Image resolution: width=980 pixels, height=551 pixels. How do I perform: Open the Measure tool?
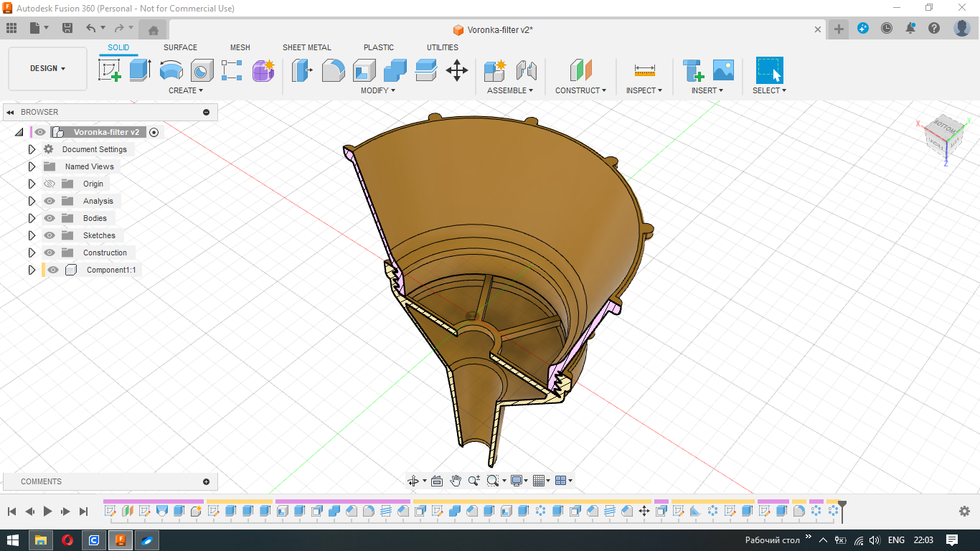pyautogui.click(x=644, y=70)
